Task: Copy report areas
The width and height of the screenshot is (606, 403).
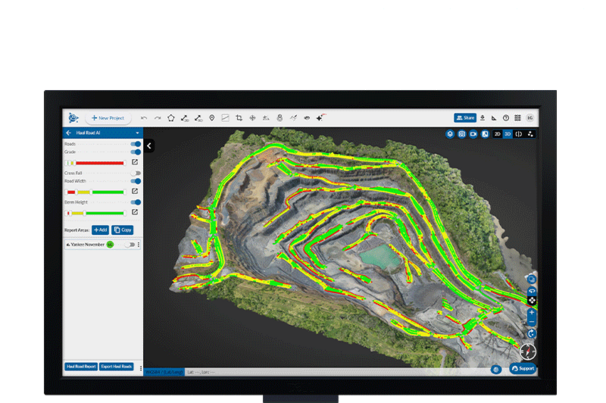Action: tap(122, 230)
